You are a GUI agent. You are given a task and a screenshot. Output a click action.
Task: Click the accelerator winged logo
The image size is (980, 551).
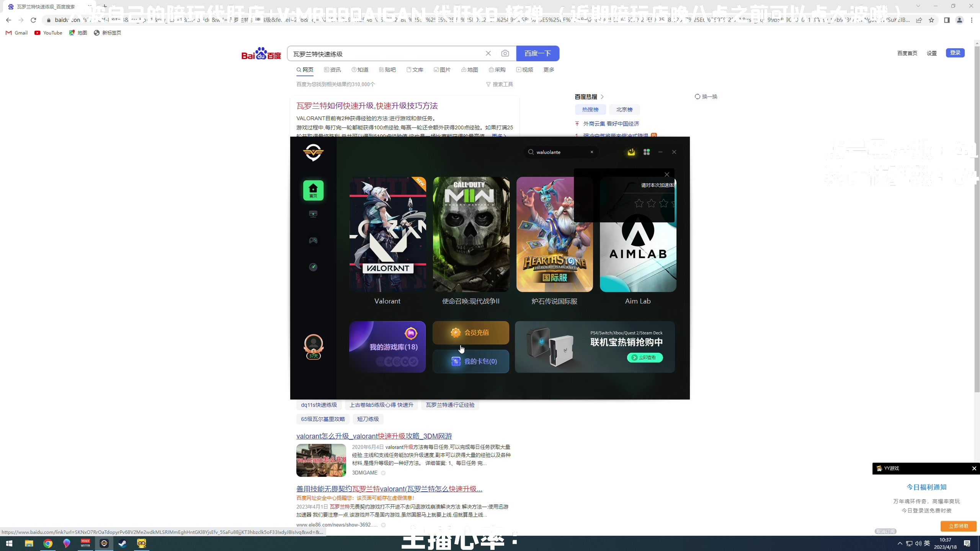(313, 152)
